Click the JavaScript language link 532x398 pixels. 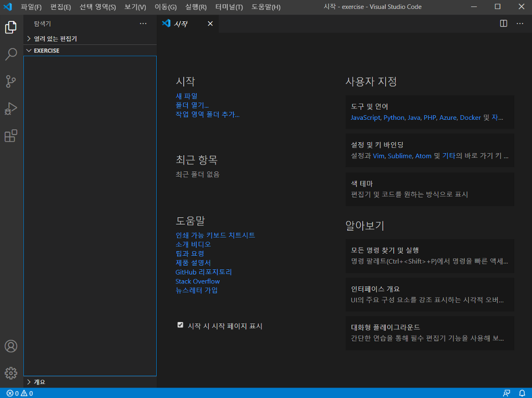pyautogui.click(x=365, y=118)
